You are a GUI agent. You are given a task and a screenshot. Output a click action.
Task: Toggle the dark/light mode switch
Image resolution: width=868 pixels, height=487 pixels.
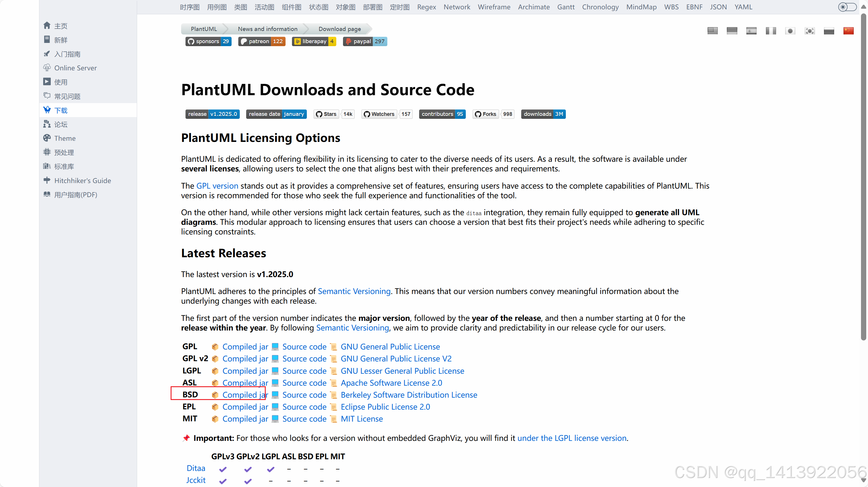click(x=847, y=7)
